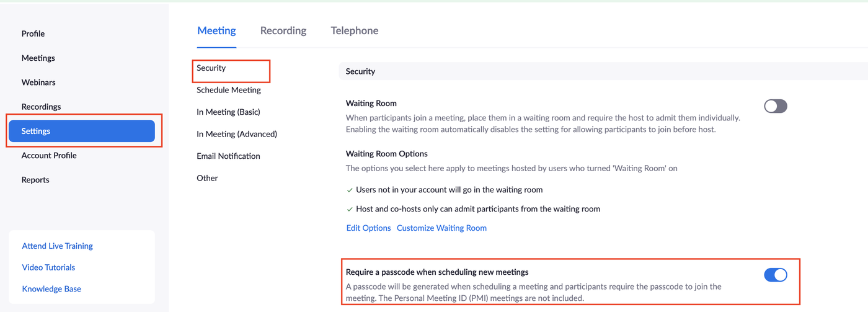Click the Edit Options link
This screenshot has height=312, width=868.
[368, 228]
